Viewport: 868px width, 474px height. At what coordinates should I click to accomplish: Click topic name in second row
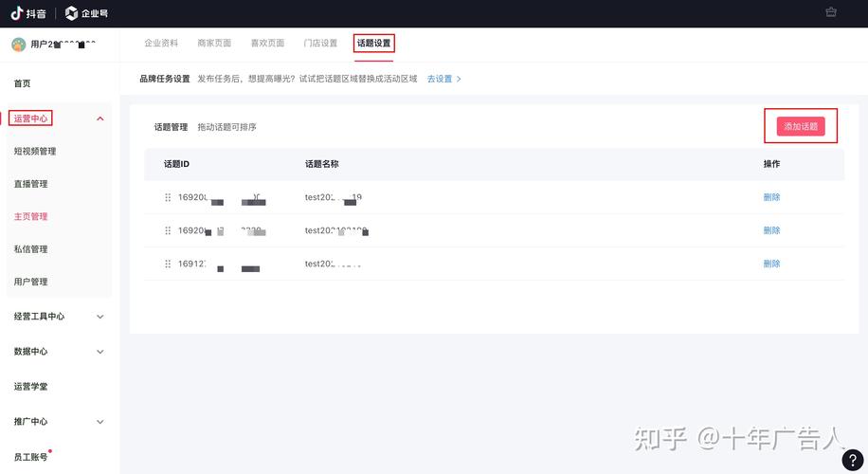(336, 231)
